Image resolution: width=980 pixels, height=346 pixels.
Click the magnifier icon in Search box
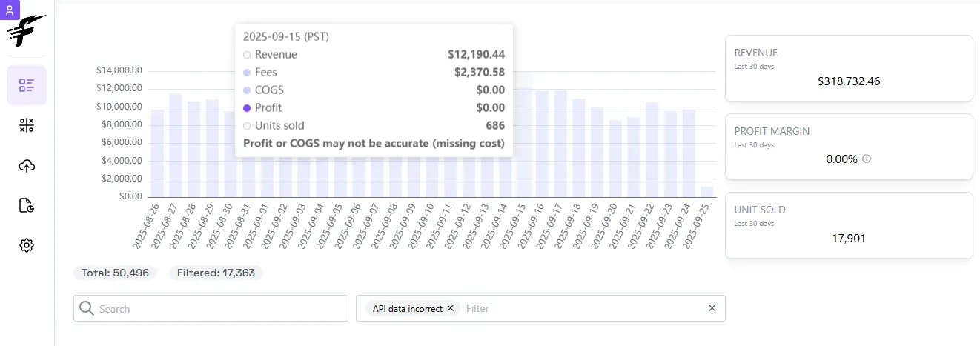[87, 308]
